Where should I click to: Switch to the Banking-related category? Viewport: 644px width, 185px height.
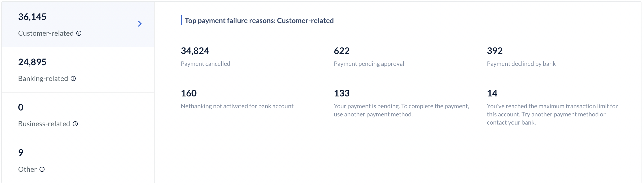coord(78,70)
